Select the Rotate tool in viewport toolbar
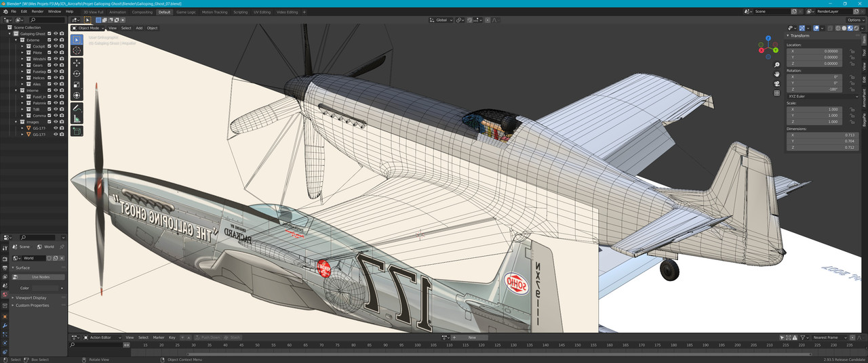 point(77,74)
